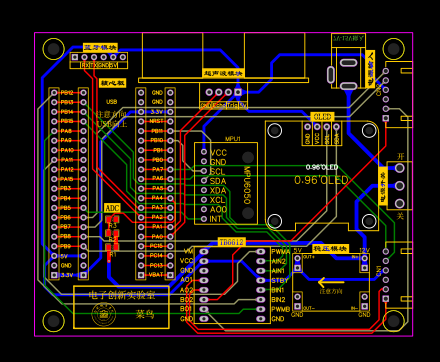
Task: Select the yellow arrow on voltage regulator module
Action: tap(331, 283)
